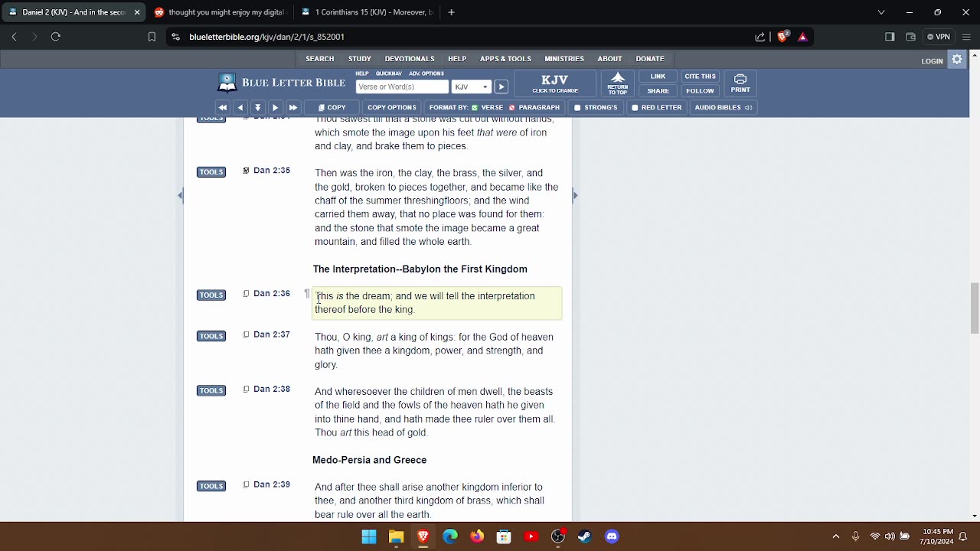
Task: Switch to the 1 Corinthians 15 (KJV) tab
Action: pyautogui.click(x=367, y=12)
